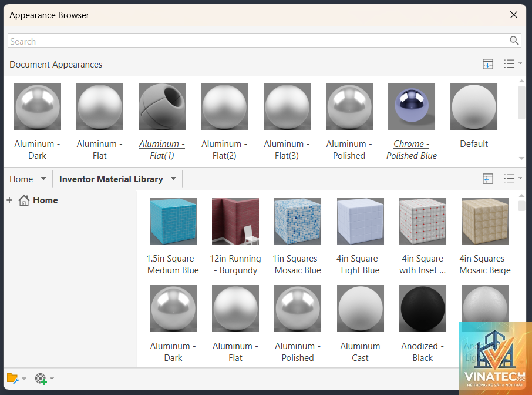Click the Search input field
The height and width of the screenshot is (395, 532).
pos(258,41)
